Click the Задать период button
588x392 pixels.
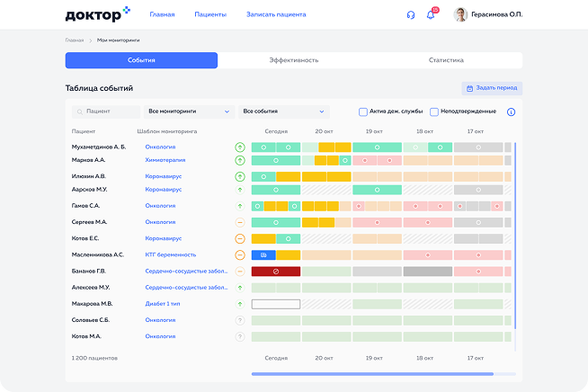point(492,89)
